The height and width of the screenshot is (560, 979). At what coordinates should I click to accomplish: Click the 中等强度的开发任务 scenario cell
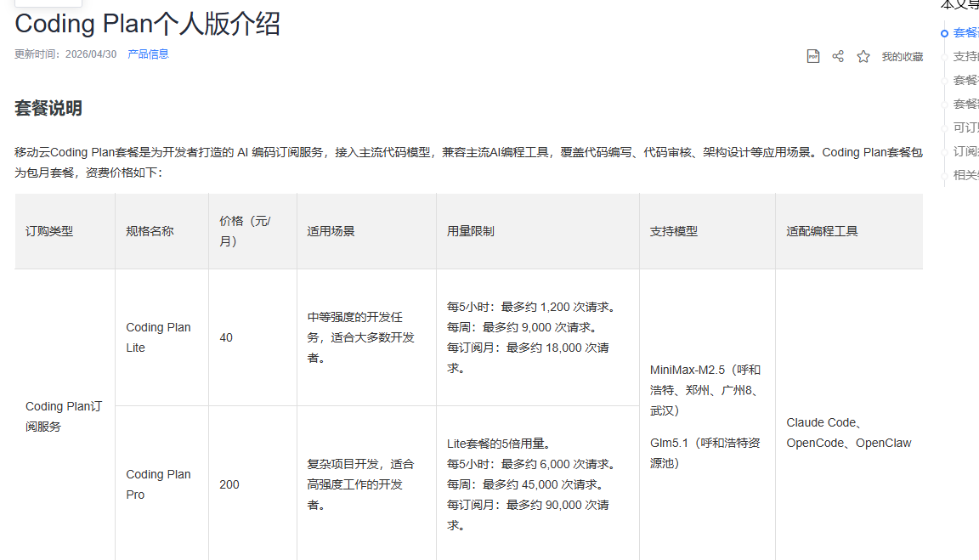click(366, 337)
